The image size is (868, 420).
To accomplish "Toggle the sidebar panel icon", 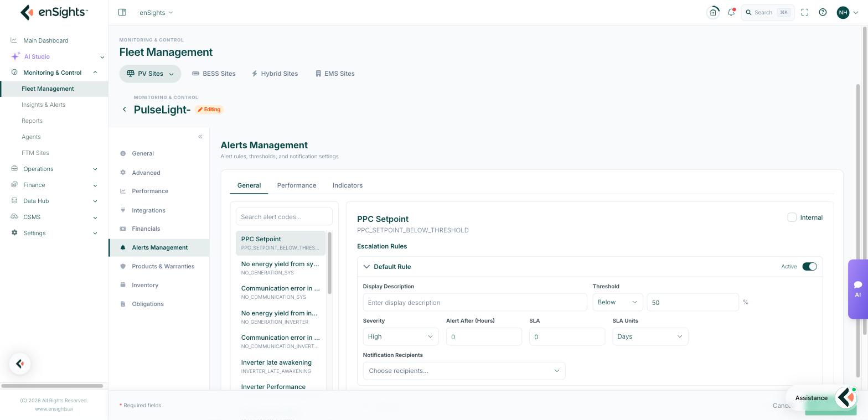I will point(122,12).
